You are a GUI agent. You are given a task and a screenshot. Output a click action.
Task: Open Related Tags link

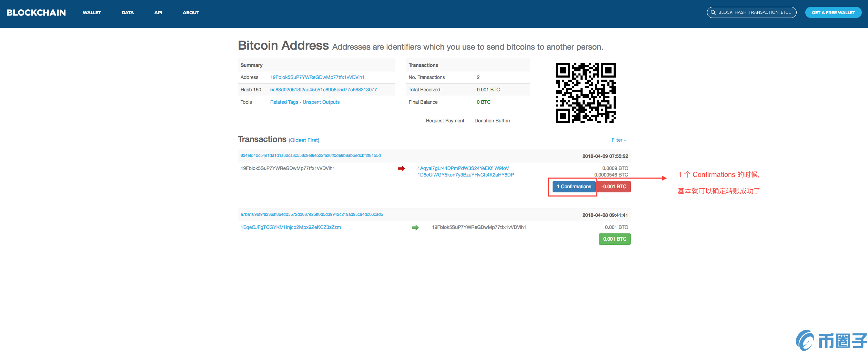point(284,102)
